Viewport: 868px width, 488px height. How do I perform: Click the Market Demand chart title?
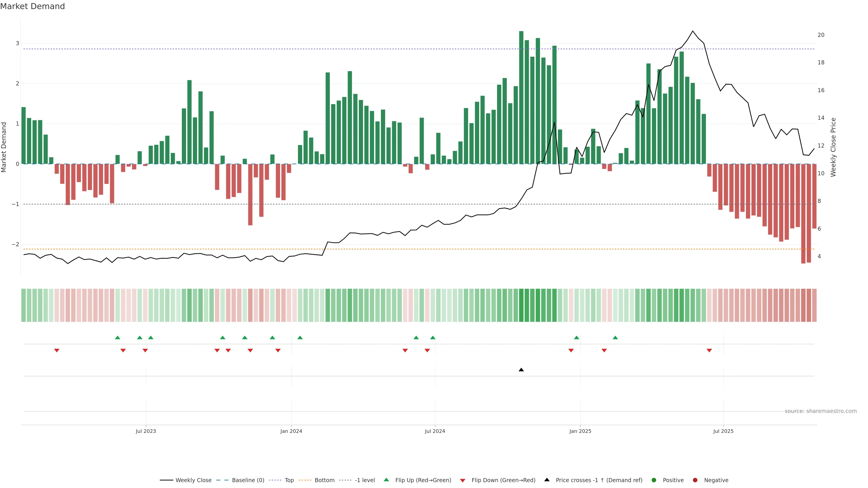(32, 6)
